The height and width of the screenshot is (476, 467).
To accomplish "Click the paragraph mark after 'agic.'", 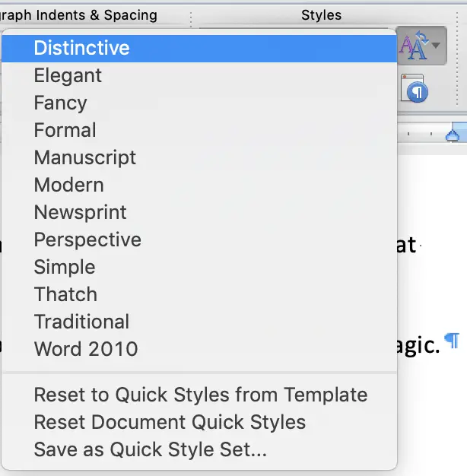I will click(x=452, y=341).
